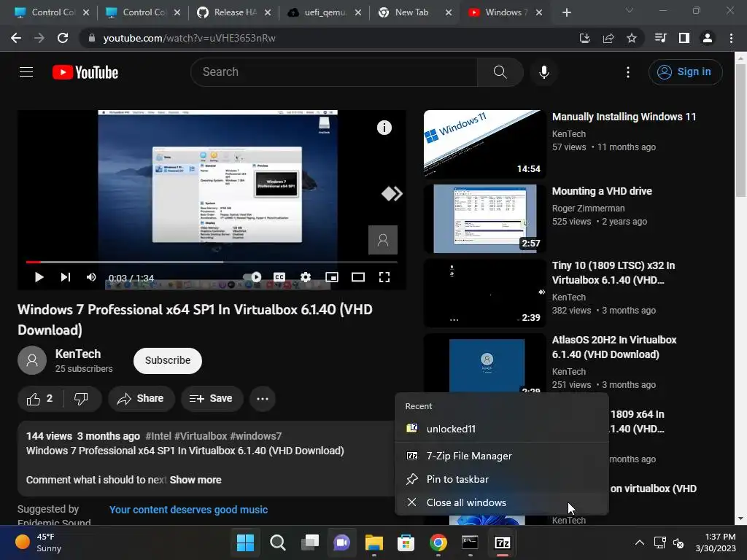The height and width of the screenshot is (560, 747).
Task: Skip to next video button
Action: [x=65, y=277]
